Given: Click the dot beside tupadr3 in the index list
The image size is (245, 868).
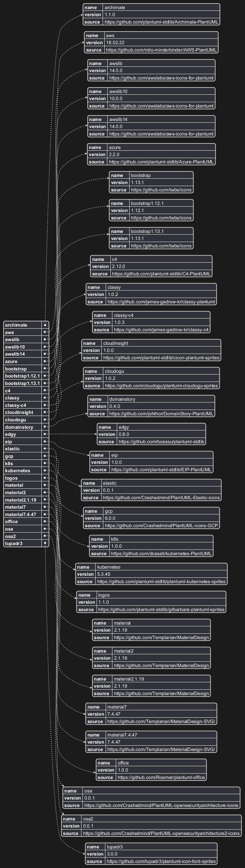Looking at the screenshot, I should tap(45, 543).
